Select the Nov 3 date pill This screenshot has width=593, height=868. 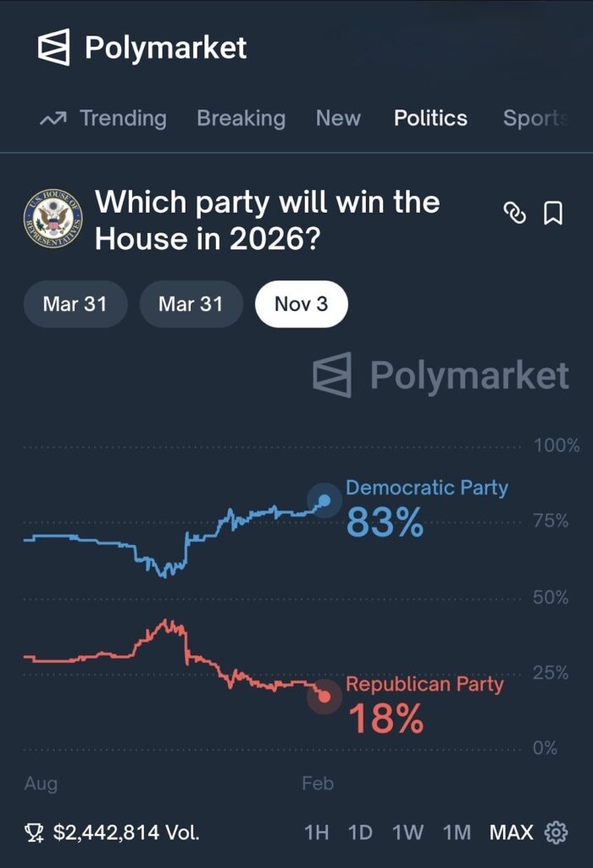(x=301, y=304)
